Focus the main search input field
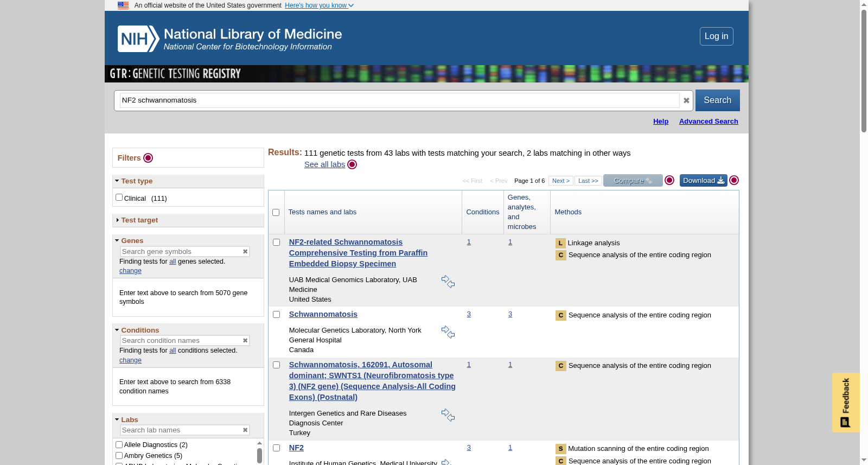Screen dimensions: 868x465 (399, 100)
